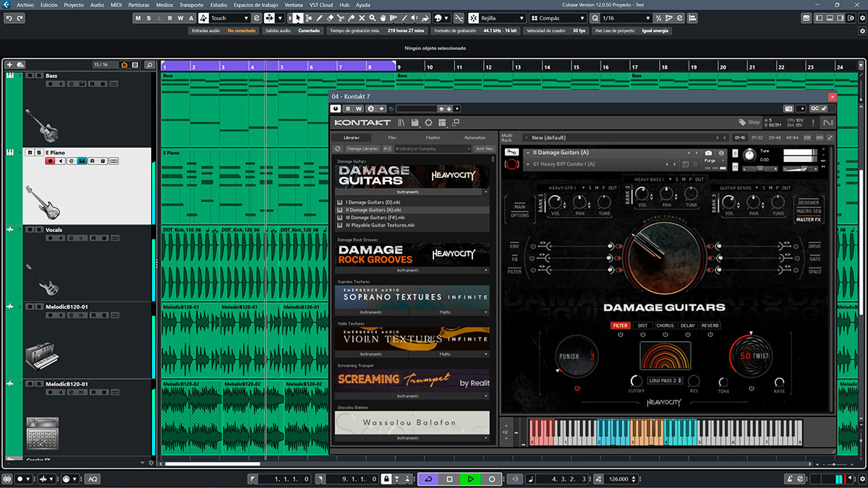Click the refresh libraries icon
The image size is (868, 488).
(x=338, y=148)
